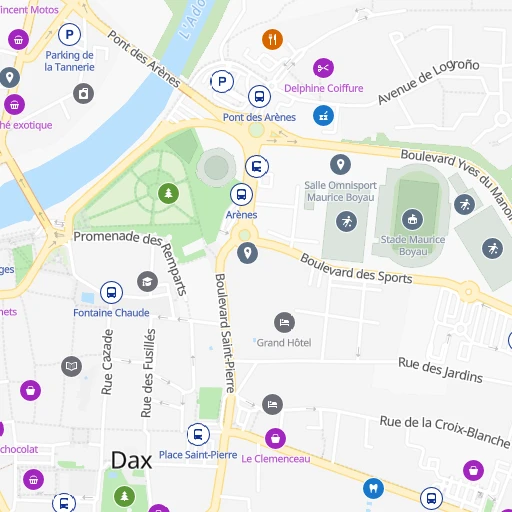Select the open-book library marker

pyautogui.click(x=71, y=366)
